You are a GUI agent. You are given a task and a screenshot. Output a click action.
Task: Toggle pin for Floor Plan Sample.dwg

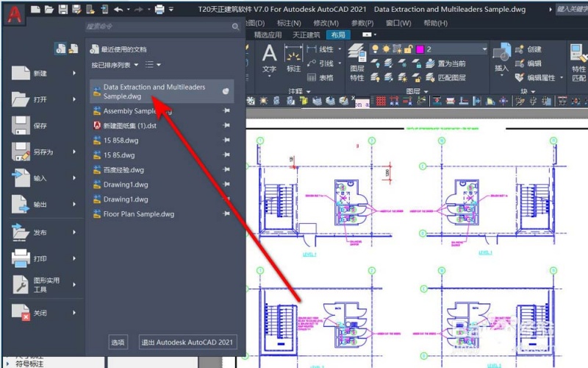pos(226,213)
